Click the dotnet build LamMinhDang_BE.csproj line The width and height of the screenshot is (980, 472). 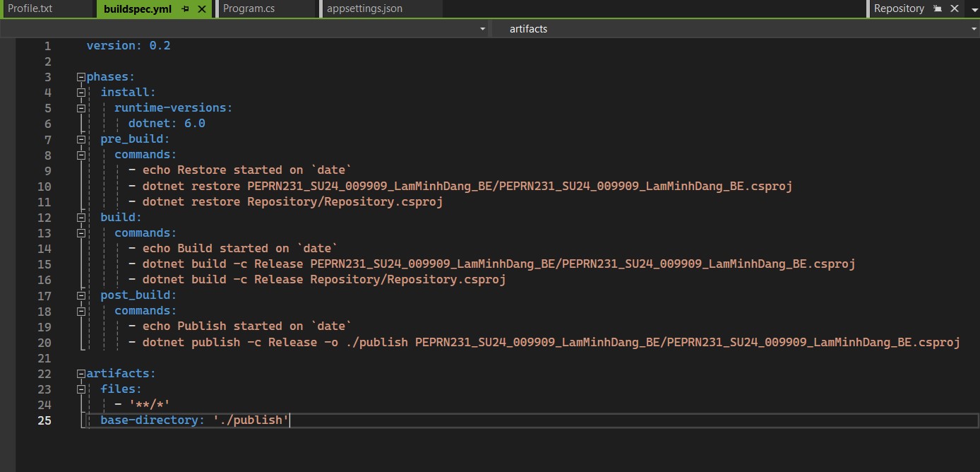(x=498, y=264)
